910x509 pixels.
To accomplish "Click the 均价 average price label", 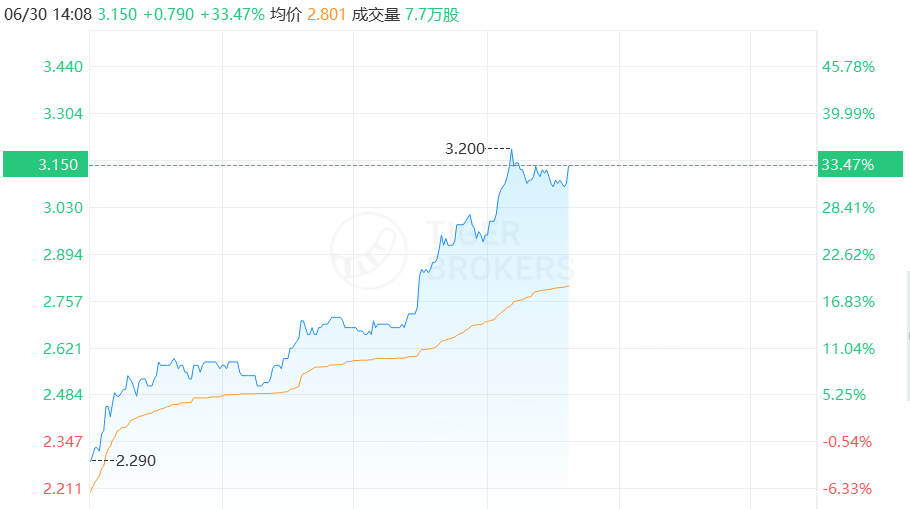I will click(x=286, y=14).
